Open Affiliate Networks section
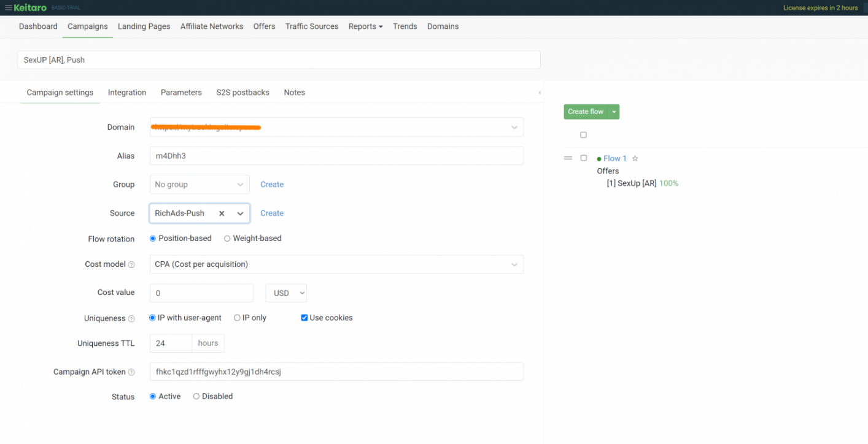The height and width of the screenshot is (444, 868). [212, 26]
